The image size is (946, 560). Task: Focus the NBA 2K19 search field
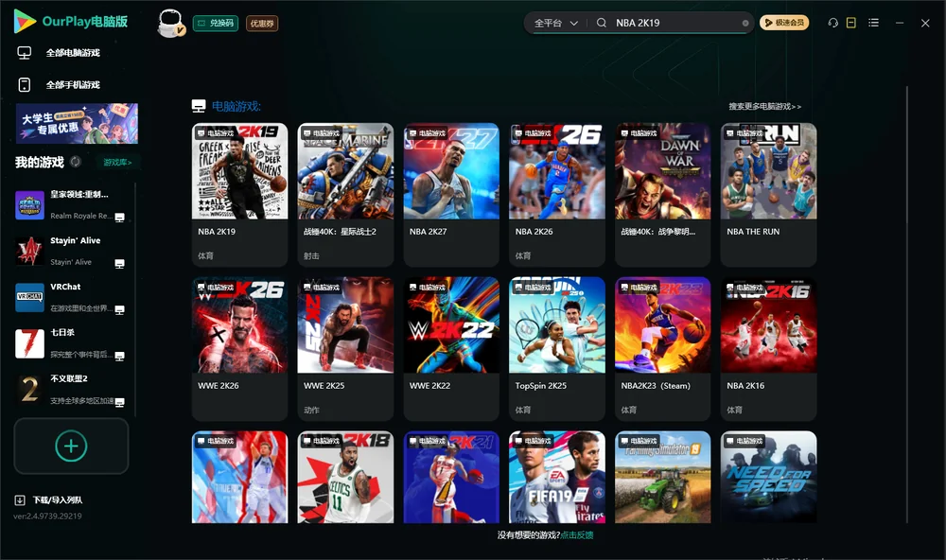[675, 23]
